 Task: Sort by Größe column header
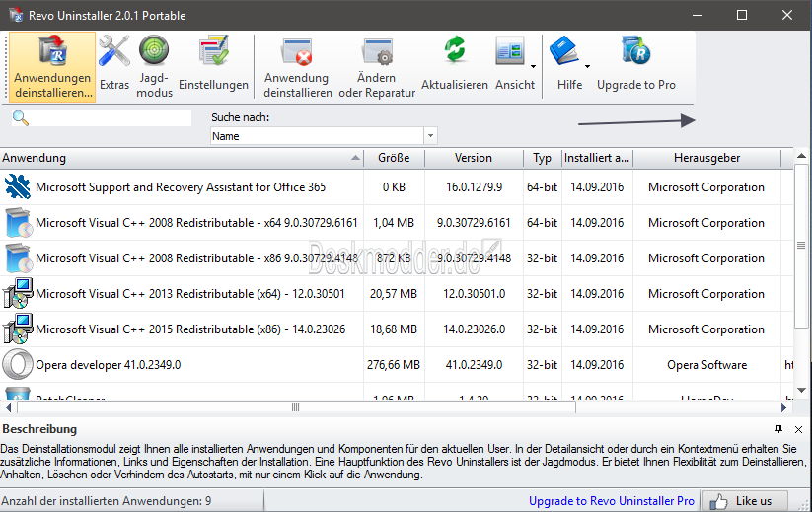(394, 158)
